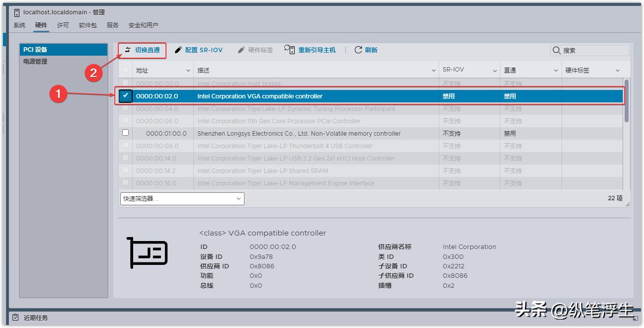Uncheck the 0000:00:02.0 VGA controller row
The height and width of the screenshot is (328, 644).
[x=126, y=96]
